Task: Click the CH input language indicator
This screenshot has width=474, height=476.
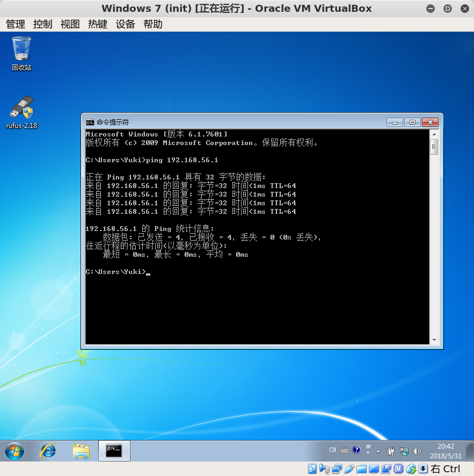Action: click(333, 450)
